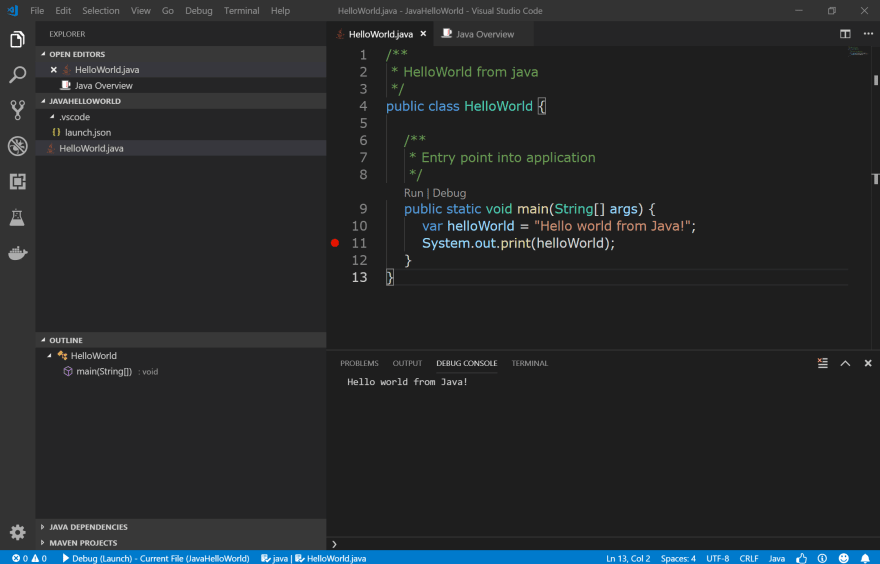Open the notifications bell
Screen dimensions: 880x564
tap(865, 558)
